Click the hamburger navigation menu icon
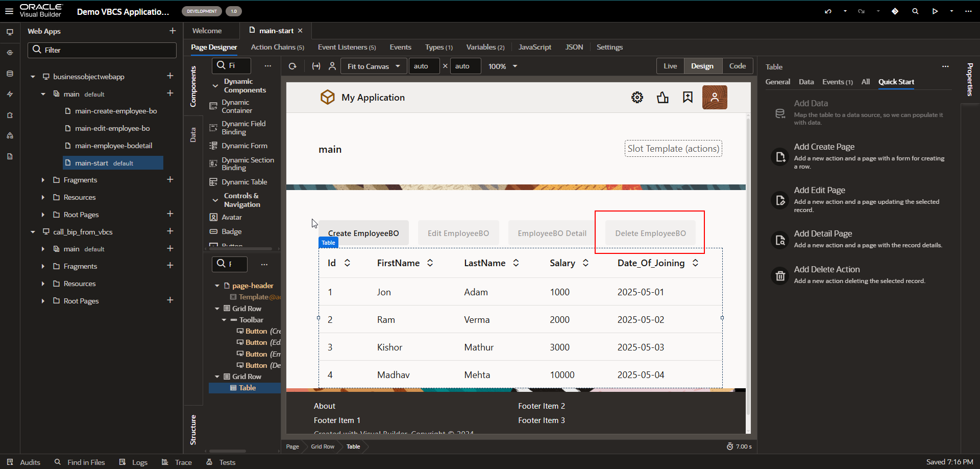This screenshot has height=469, width=980. click(x=9, y=11)
